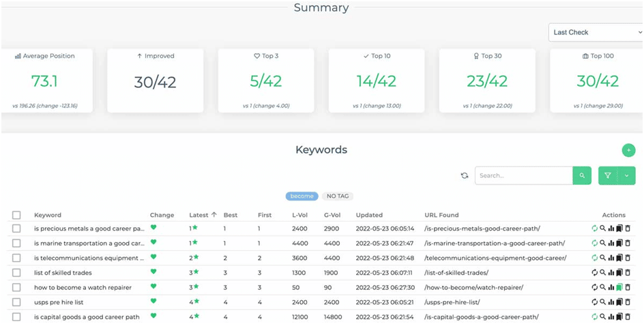
Task: Open the keyword filter funnel button
Action: [607, 175]
